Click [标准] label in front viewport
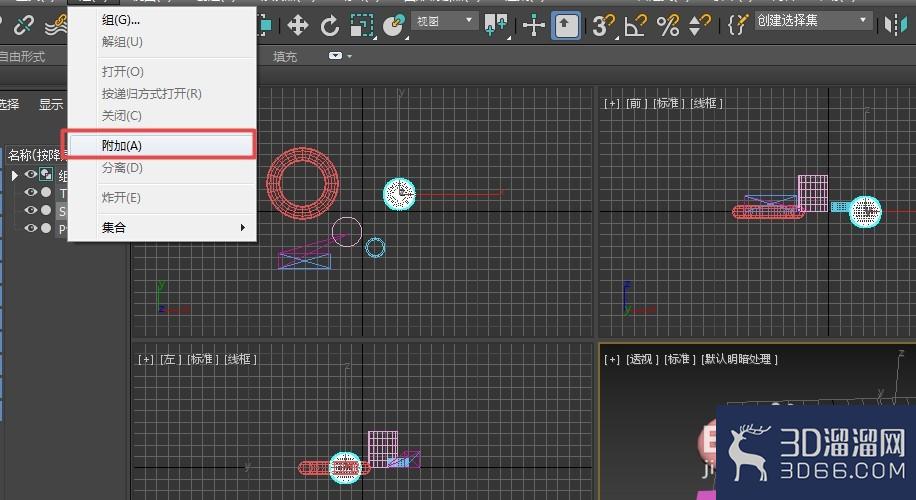This screenshot has width=916, height=500. 668,103
